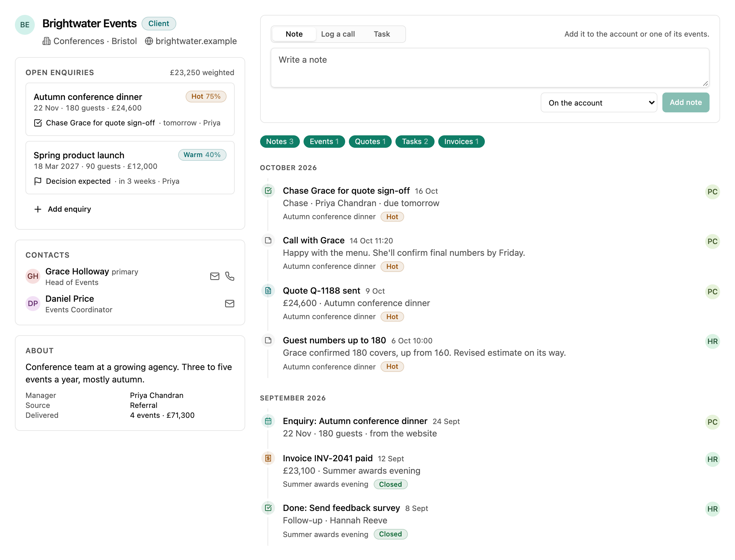Click the HR avatar on Guest numbers entry
735x560 pixels.
pos(712,342)
